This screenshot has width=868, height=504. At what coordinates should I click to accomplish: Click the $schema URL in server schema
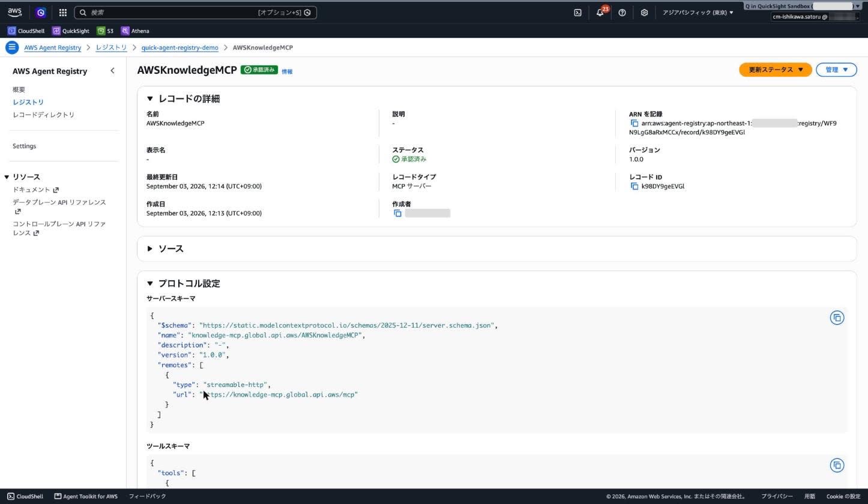click(x=346, y=325)
